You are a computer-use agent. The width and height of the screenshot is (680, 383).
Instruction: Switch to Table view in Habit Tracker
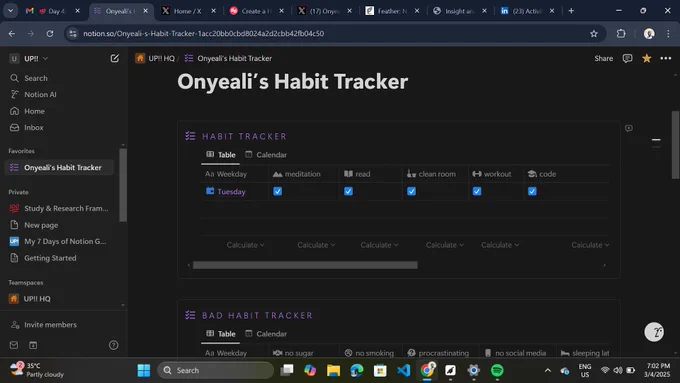[221, 155]
